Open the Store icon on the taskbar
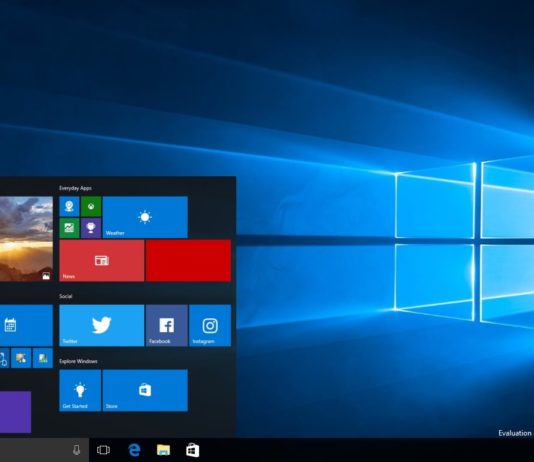Viewport: 534px width, 462px height. (193, 450)
